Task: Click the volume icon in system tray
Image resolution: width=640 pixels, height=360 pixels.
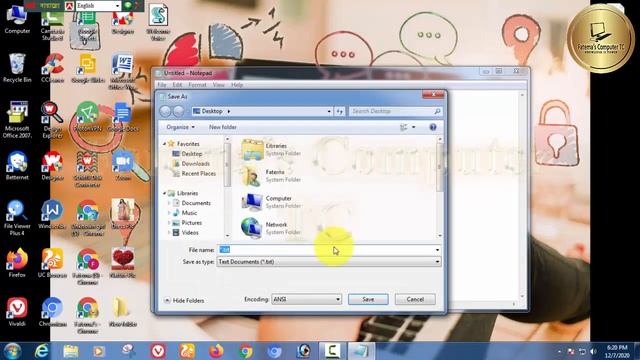Action: (x=593, y=351)
